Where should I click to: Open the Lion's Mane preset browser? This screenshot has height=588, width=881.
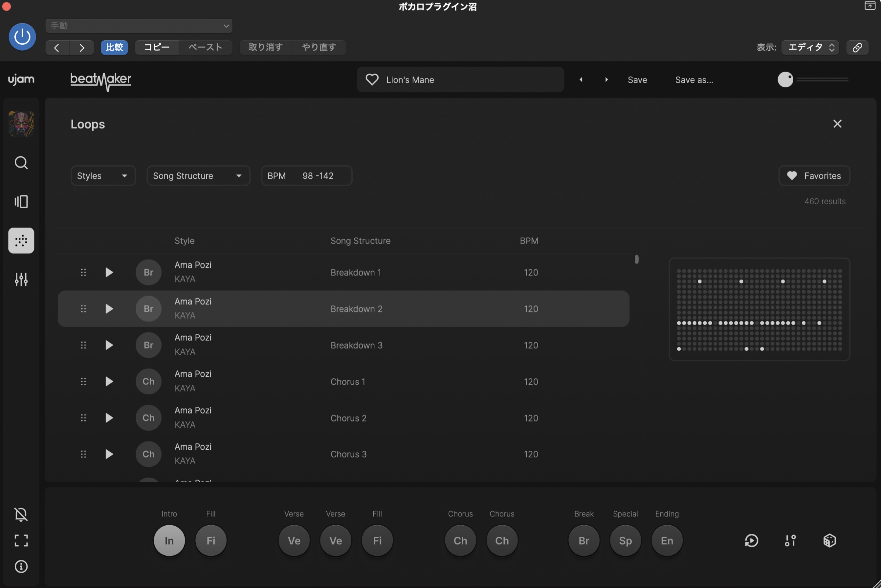click(x=460, y=80)
